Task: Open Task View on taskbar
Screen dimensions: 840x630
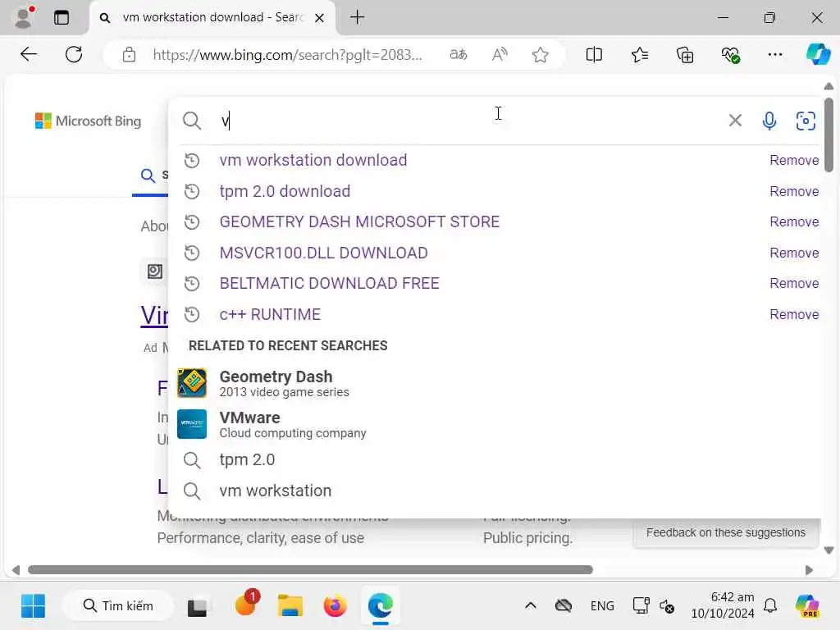Action: click(x=197, y=606)
